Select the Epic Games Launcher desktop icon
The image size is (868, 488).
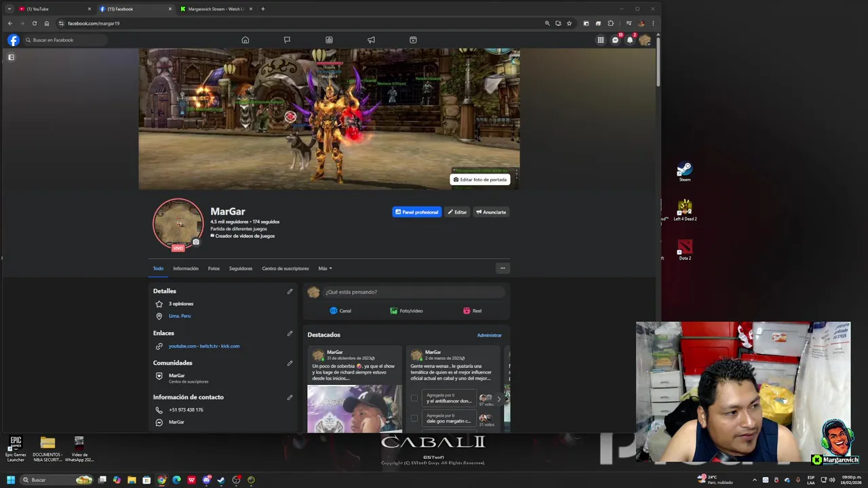pyautogui.click(x=16, y=449)
